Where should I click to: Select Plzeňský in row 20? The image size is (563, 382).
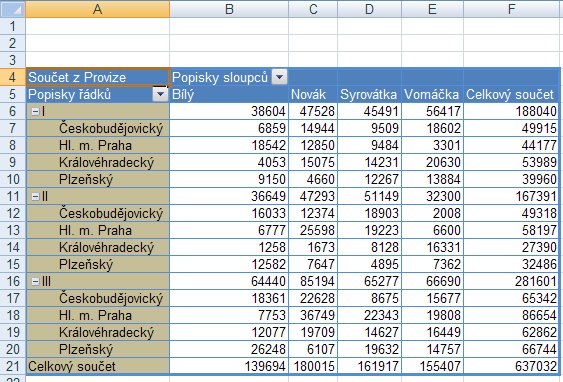point(98,349)
